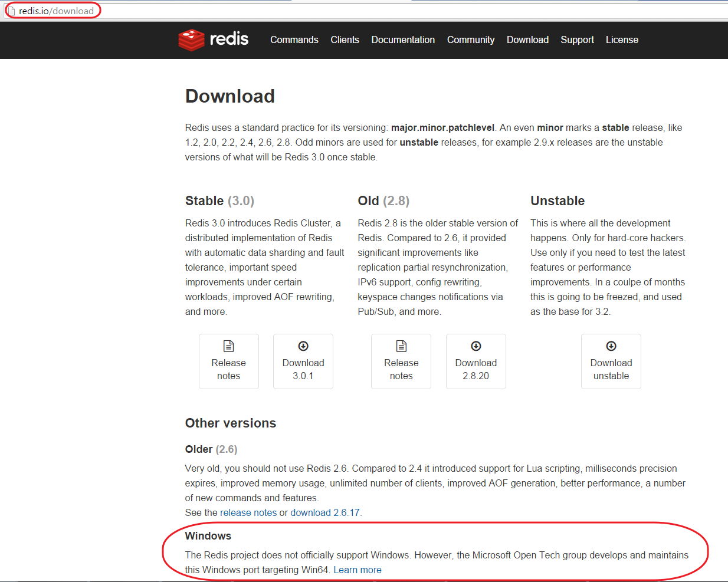
Task: Click the download arrow icon above Download 2.8.20
Action: 476,346
